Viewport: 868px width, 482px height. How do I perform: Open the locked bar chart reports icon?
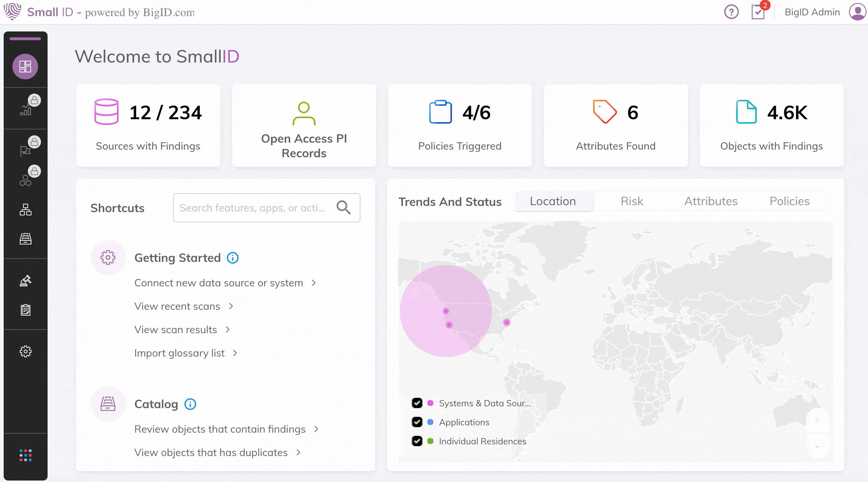coord(26,109)
